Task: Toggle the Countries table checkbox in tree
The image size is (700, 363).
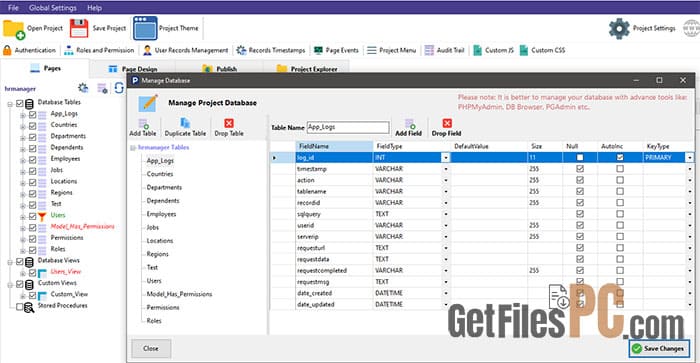Action: click(x=32, y=126)
